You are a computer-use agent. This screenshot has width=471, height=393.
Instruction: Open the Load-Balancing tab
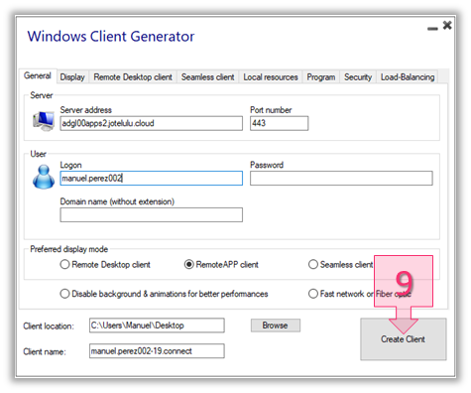[407, 77]
